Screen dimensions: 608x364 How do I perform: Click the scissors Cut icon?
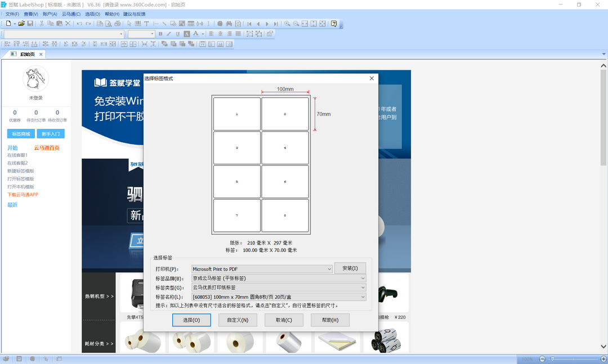(x=42, y=24)
